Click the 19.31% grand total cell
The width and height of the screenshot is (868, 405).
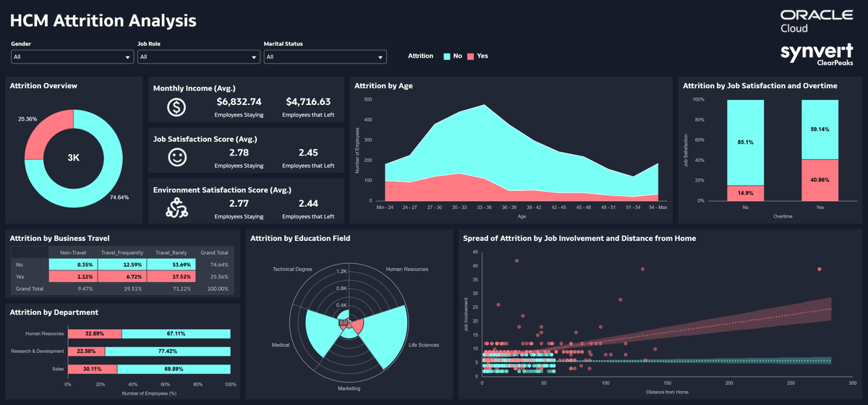pos(122,289)
